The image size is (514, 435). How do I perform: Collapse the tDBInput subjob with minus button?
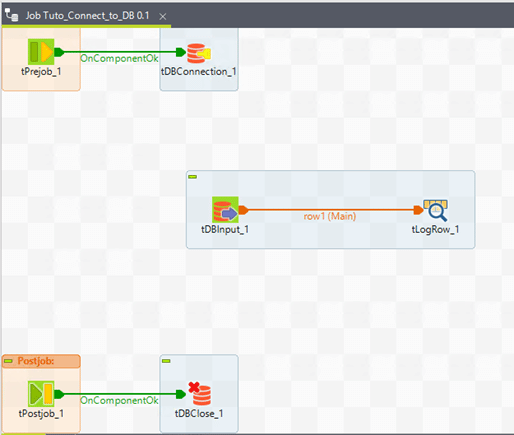tap(193, 177)
